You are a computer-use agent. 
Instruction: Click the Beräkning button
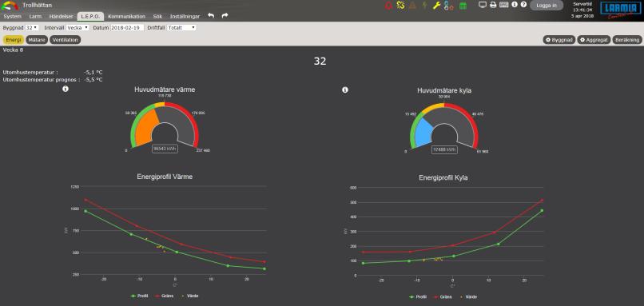click(x=626, y=40)
